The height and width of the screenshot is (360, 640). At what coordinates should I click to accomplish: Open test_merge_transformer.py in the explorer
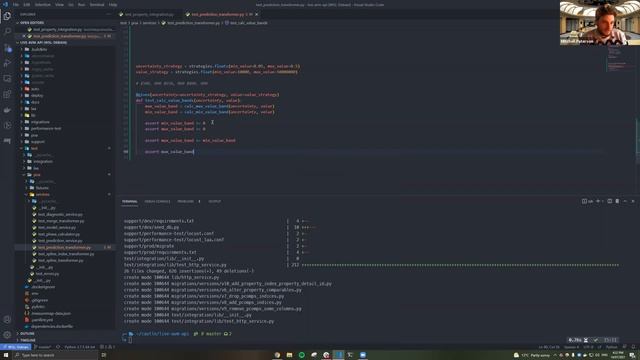pos(60,221)
